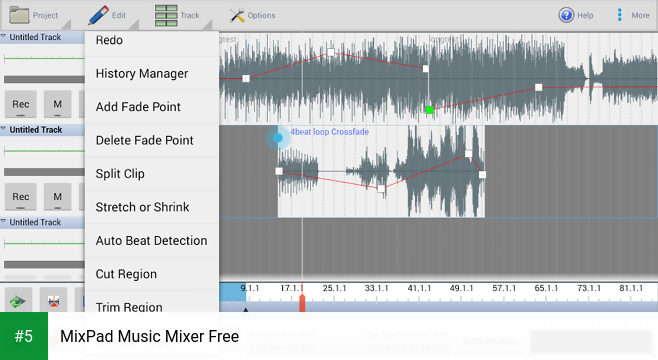Click the black triangle marker below ruler
The height and width of the screenshot is (360, 658).
(x=245, y=310)
